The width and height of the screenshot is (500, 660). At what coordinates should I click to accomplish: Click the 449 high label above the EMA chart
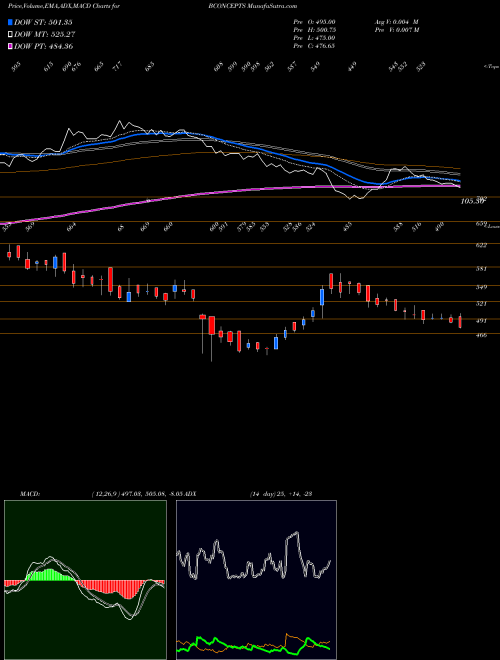click(x=353, y=66)
